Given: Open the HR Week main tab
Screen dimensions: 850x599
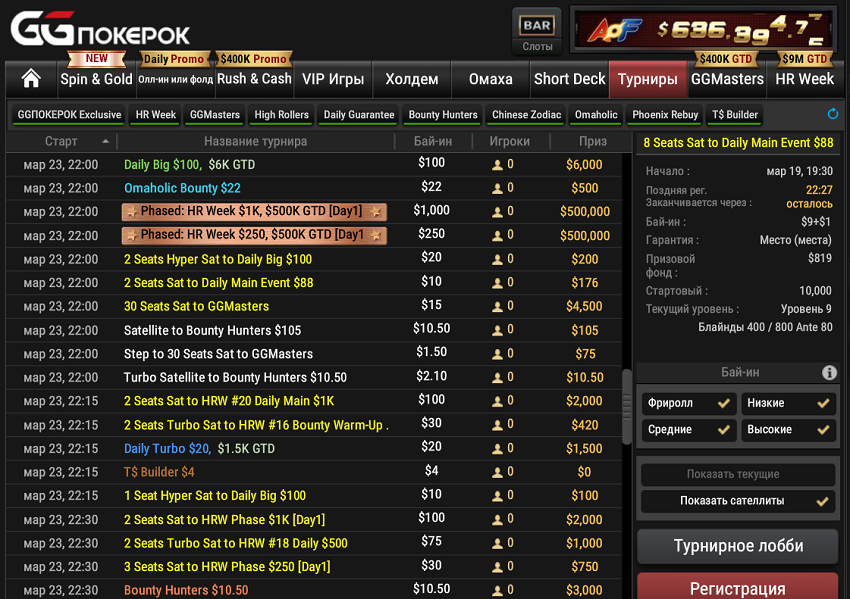Looking at the screenshot, I should (x=804, y=79).
